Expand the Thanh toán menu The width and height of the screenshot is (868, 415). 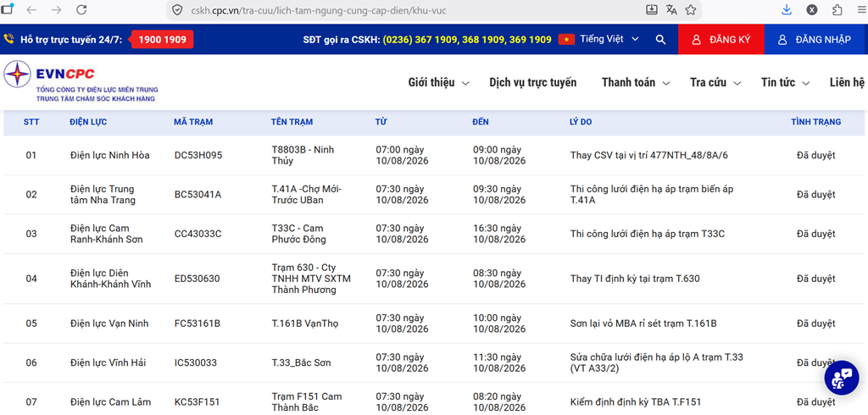pyautogui.click(x=636, y=82)
